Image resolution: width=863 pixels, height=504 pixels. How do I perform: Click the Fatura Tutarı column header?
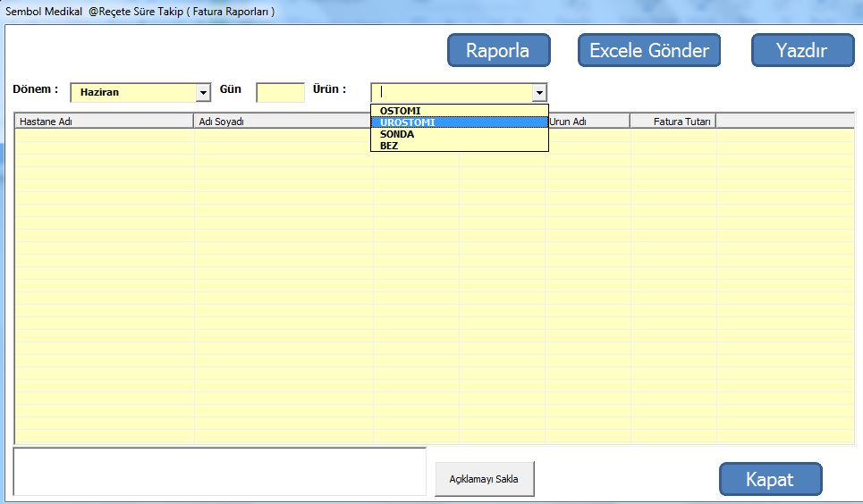(x=673, y=122)
